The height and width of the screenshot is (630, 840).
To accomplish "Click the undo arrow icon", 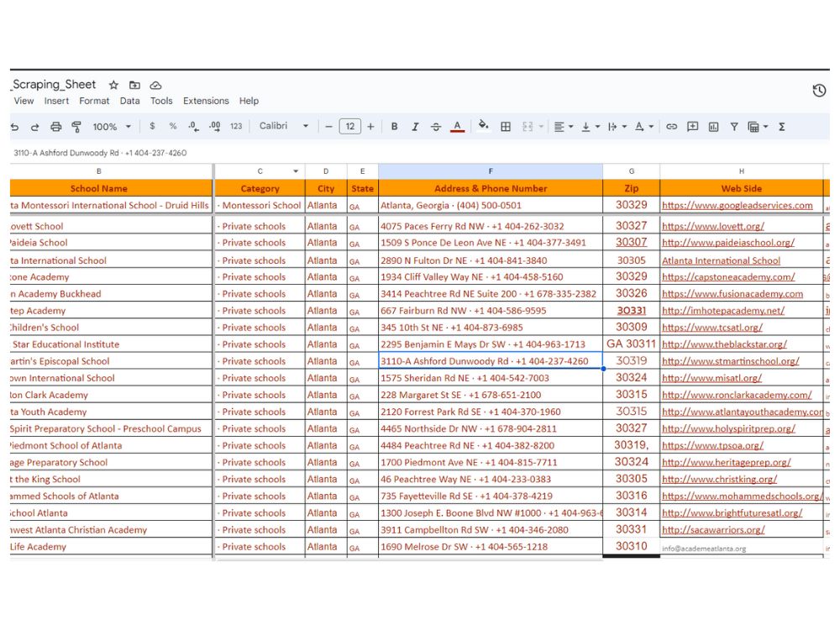I will tap(14, 127).
